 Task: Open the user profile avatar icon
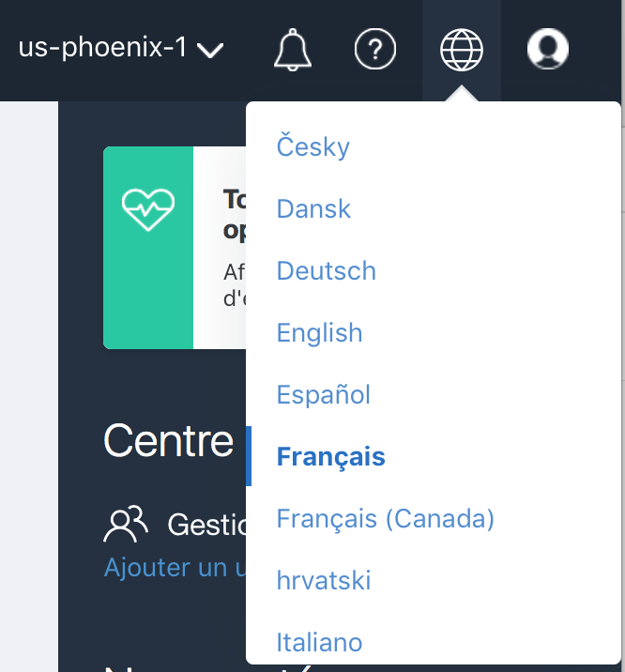click(x=548, y=49)
